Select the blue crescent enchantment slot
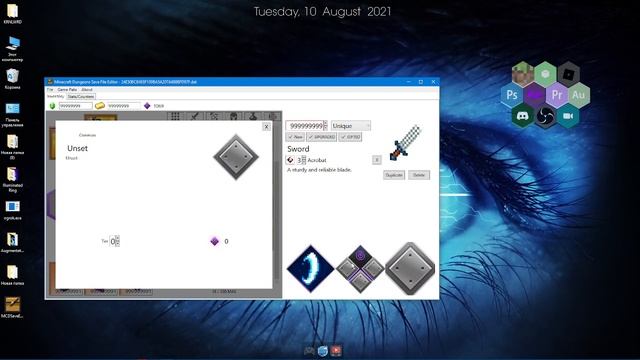The image size is (640, 360). 310,268
